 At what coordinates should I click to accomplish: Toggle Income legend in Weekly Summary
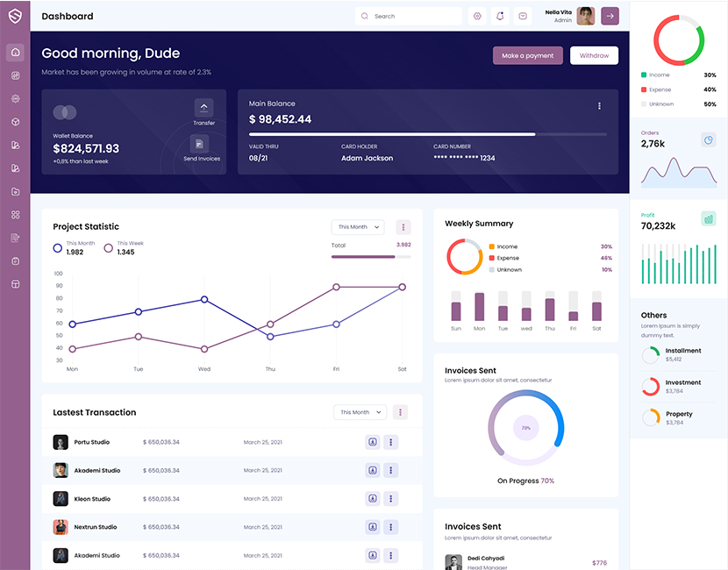tap(492, 246)
